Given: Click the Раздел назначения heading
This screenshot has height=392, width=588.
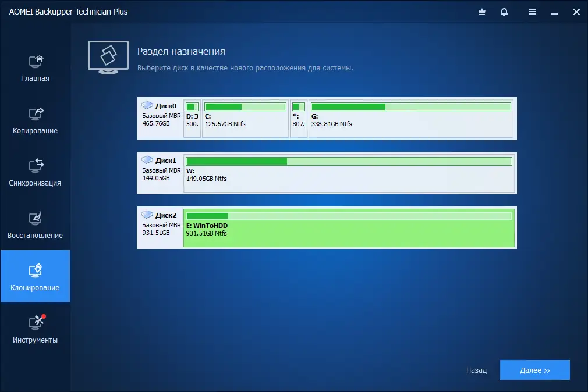Looking at the screenshot, I should pos(181,52).
